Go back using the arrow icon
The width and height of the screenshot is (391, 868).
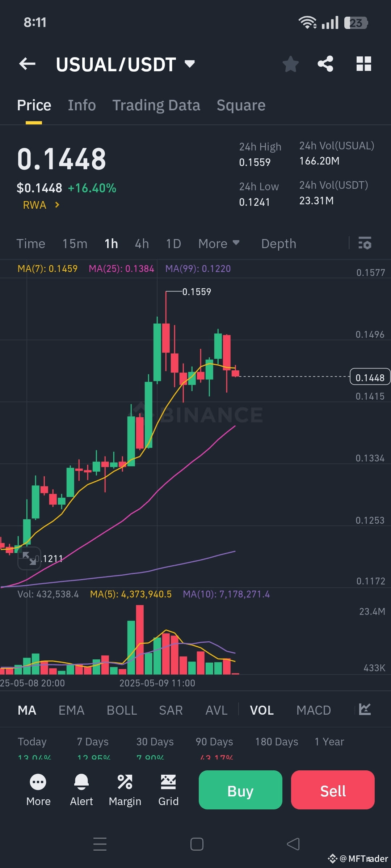(x=27, y=64)
